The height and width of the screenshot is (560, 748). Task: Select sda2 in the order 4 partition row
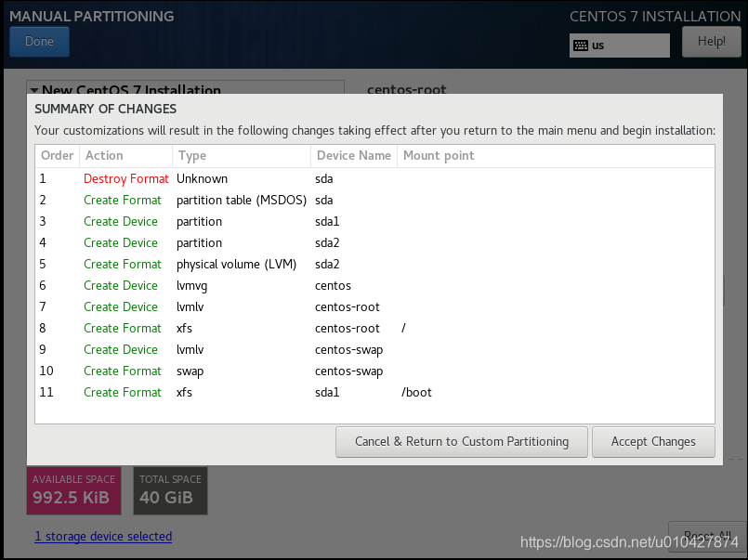[327, 243]
